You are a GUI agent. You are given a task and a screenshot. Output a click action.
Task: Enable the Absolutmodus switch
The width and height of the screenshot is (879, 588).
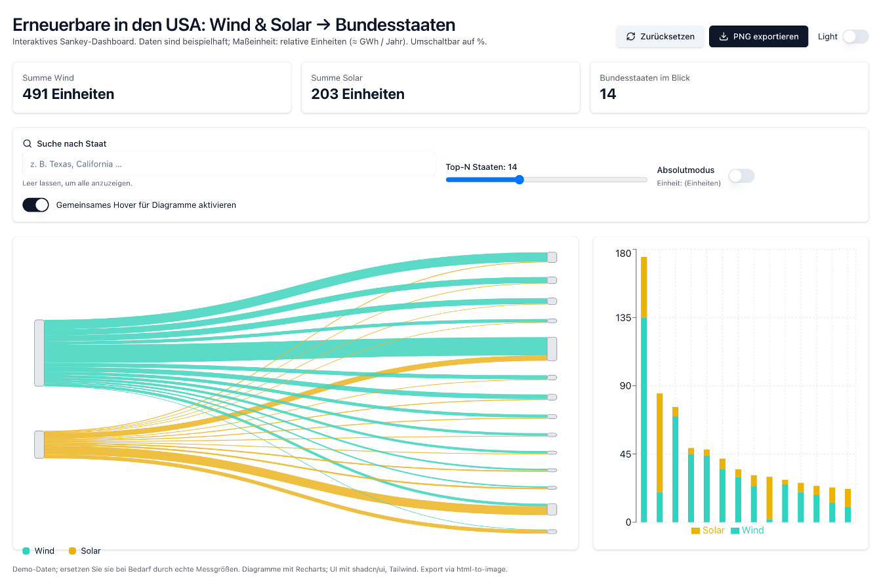[x=741, y=176]
